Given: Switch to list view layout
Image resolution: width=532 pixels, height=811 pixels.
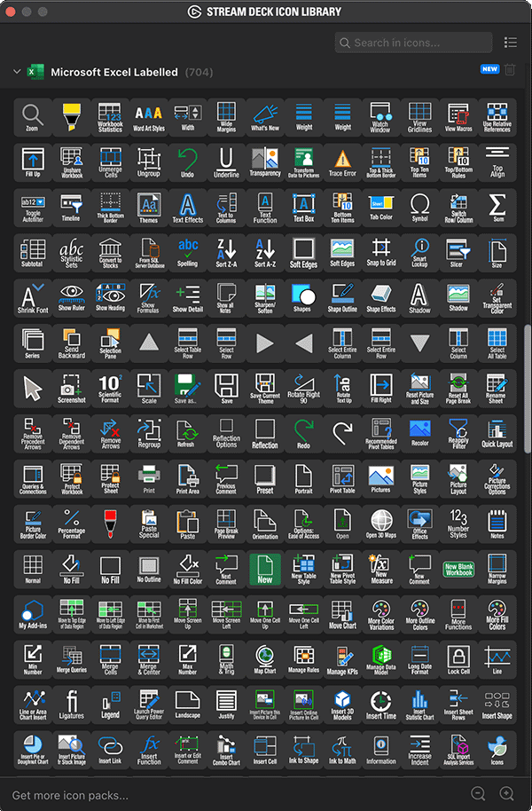Looking at the screenshot, I should pyautogui.click(x=511, y=43).
